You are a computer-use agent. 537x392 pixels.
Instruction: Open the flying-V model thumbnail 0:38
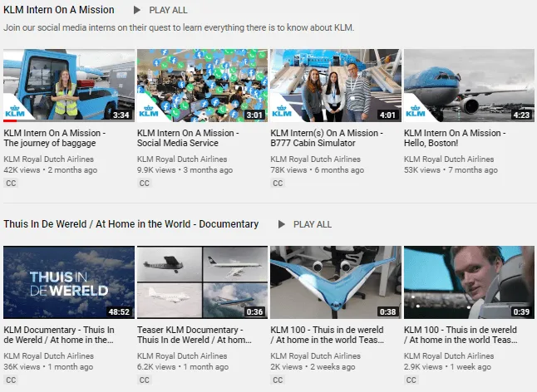click(336, 282)
